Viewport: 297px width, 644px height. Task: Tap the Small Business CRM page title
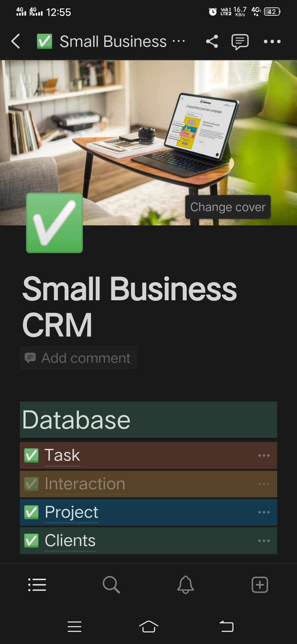click(x=129, y=307)
